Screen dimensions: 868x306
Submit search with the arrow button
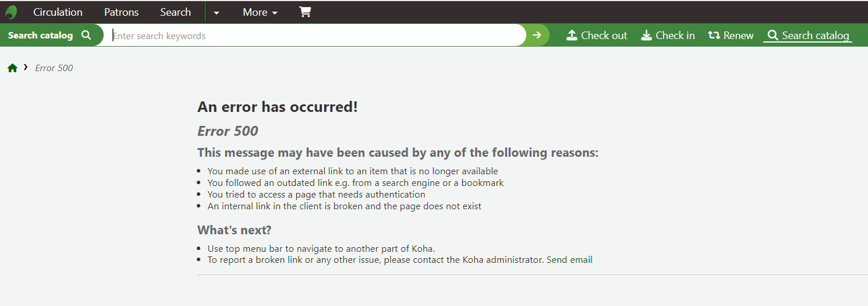point(537,36)
